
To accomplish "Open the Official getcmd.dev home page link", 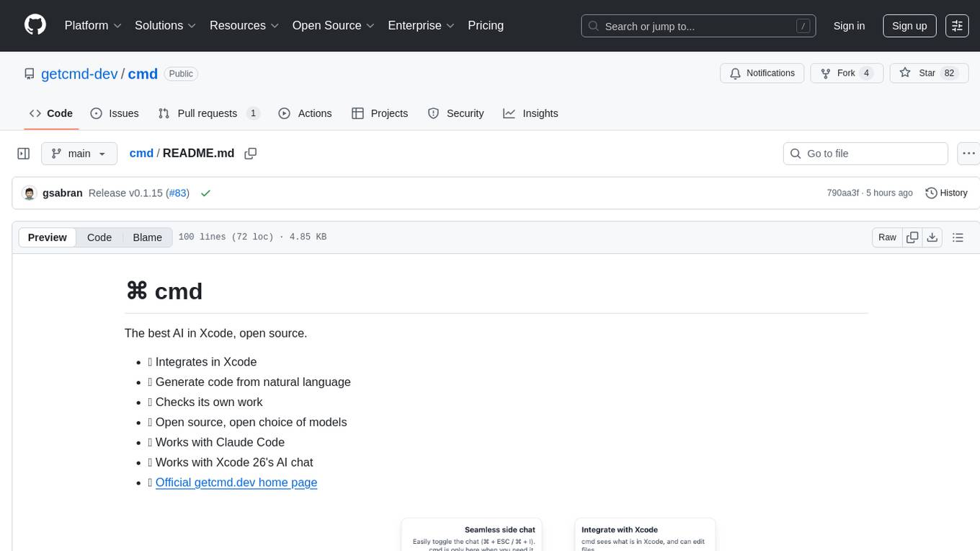I will click(236, 482).
